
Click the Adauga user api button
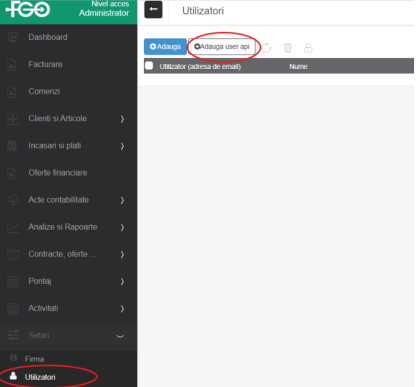222,47
